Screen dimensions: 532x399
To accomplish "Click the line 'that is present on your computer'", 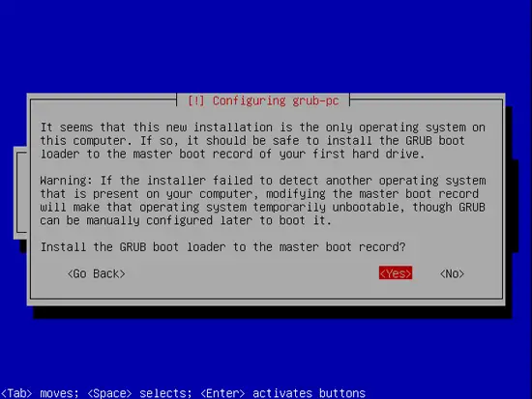I will point(259,194).
